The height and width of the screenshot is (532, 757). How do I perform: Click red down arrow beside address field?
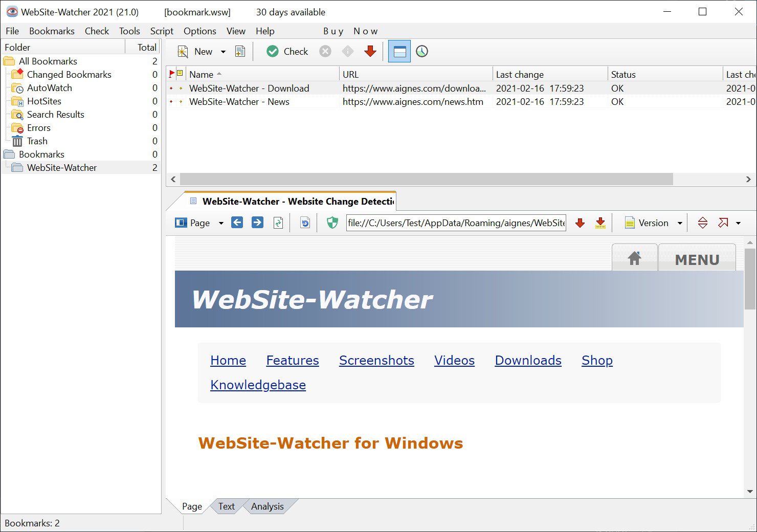(580, 223)
